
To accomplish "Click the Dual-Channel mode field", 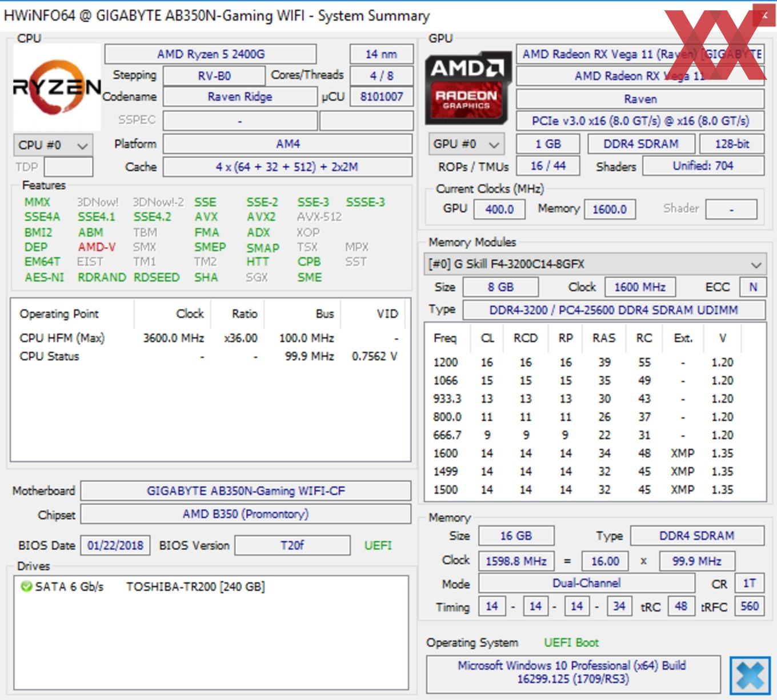I will pos(586,584).
